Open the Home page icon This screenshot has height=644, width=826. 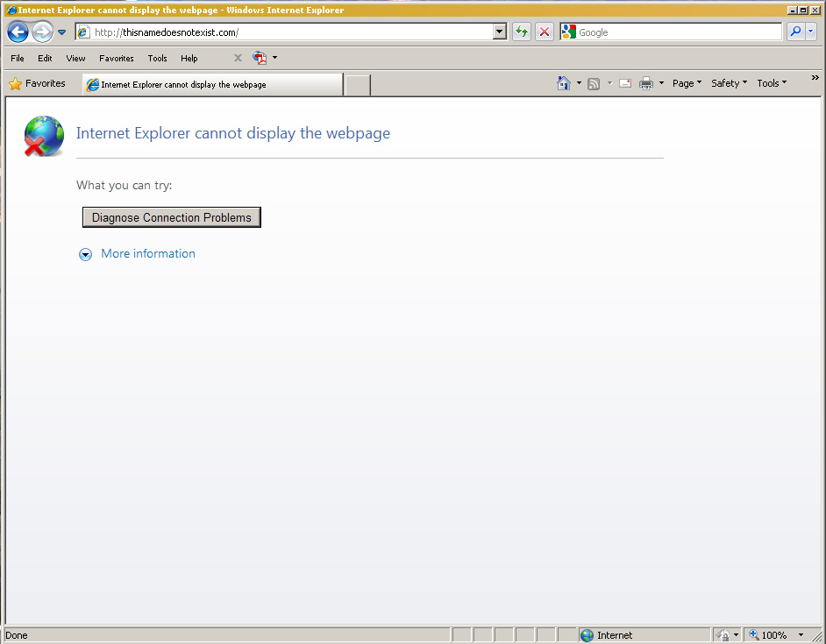click(x=564, y=83)
